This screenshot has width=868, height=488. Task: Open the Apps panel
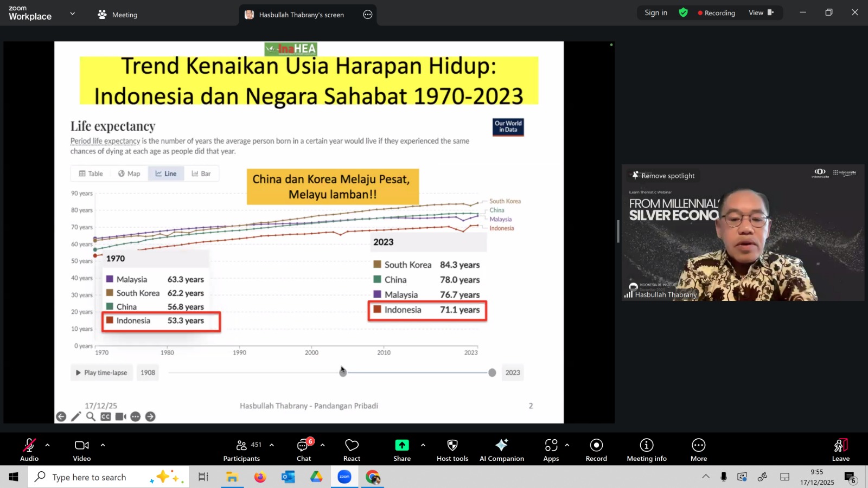pyautogui.click(x=551, y=450)
